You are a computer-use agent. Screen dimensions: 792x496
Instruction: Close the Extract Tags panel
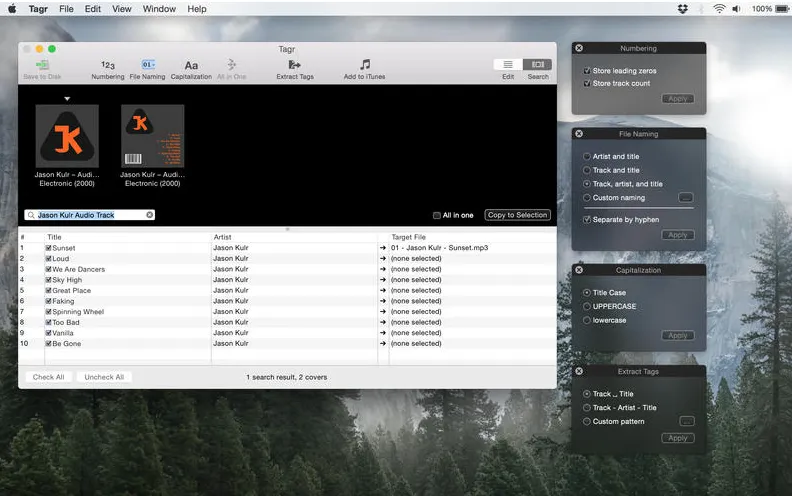click(579, 371)
